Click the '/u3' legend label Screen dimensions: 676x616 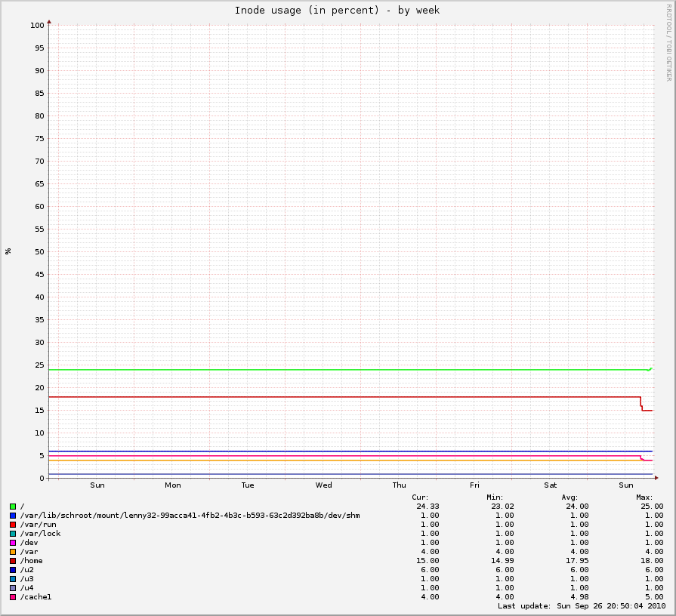[26, 579]
